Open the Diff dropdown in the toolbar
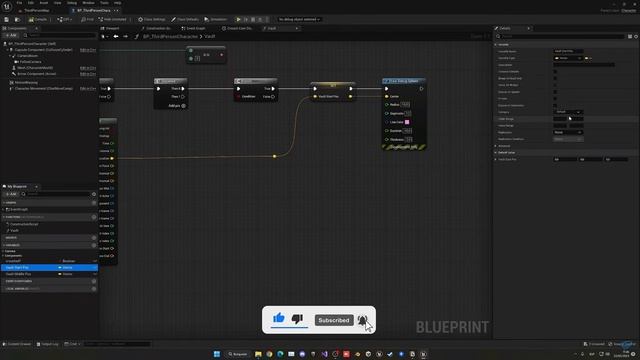The width and height of the screenshot is (640, 360). click(x=64, y=19)
